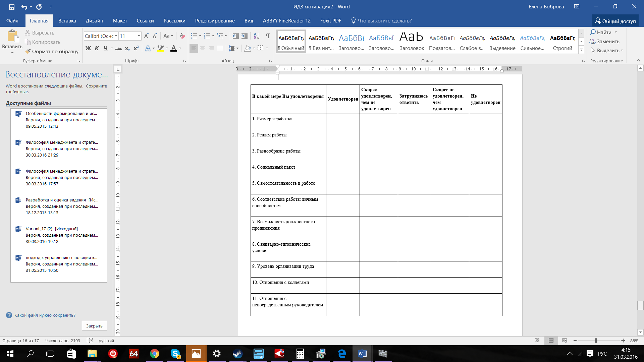Find text with Найти
Image resolution: width=644 pixels, height=362 pixels.
[601, 32]
